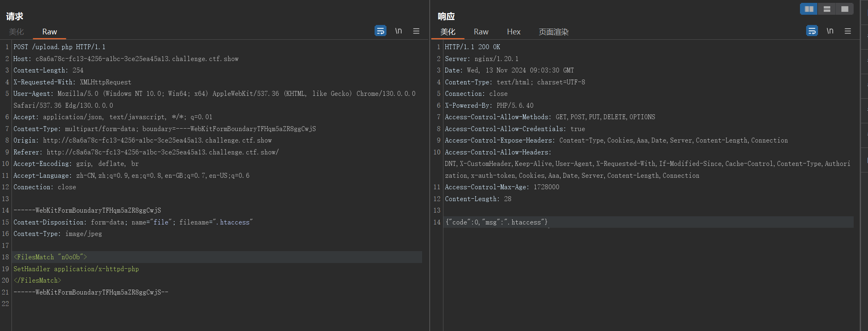Click response Content-Length: 28 header
868x331 pixels.
click(478, 199)
